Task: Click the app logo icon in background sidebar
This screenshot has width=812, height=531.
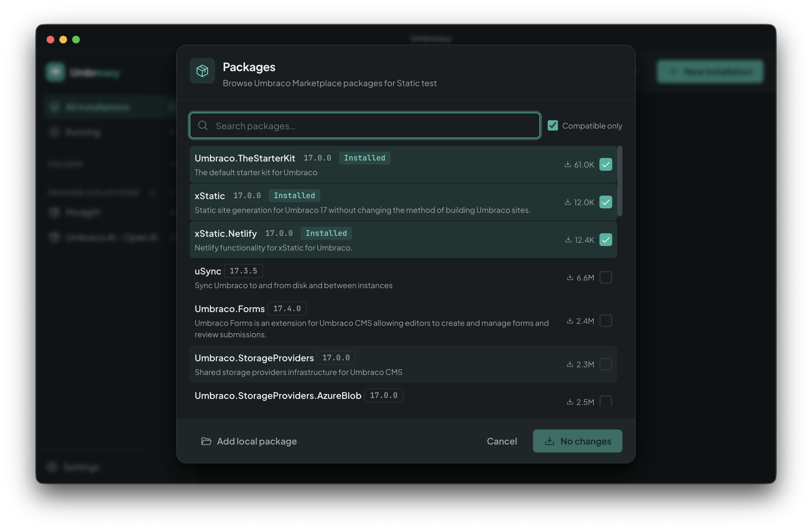Action: pyautogui.click(x=55, y=71)
